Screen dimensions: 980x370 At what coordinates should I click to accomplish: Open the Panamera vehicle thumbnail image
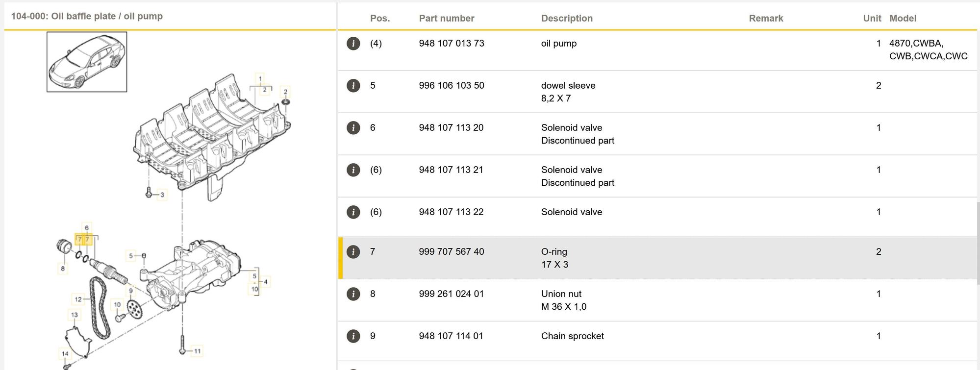87,62
